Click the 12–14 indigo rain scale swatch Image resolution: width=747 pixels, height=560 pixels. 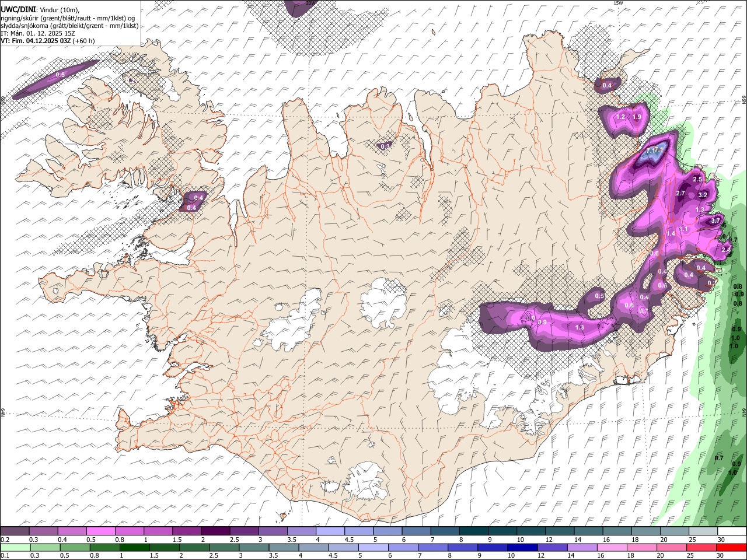[552, 547]
